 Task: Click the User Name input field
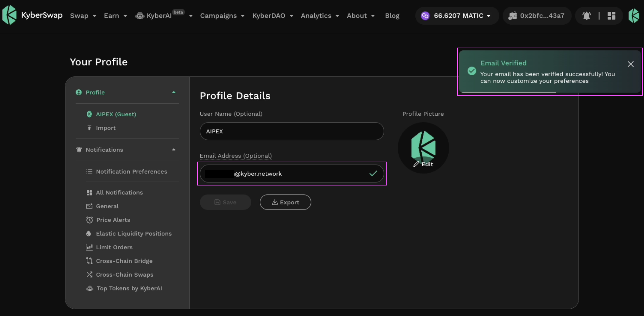(292, 131)
